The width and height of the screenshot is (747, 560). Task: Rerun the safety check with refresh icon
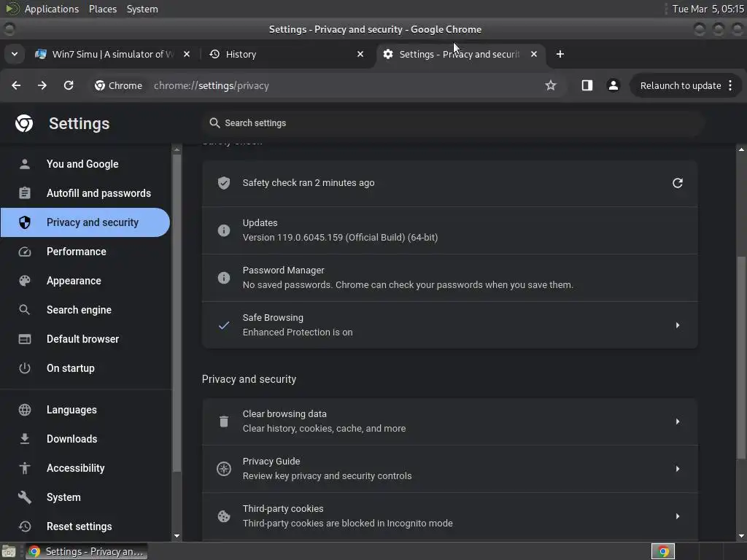pos(678,183)
